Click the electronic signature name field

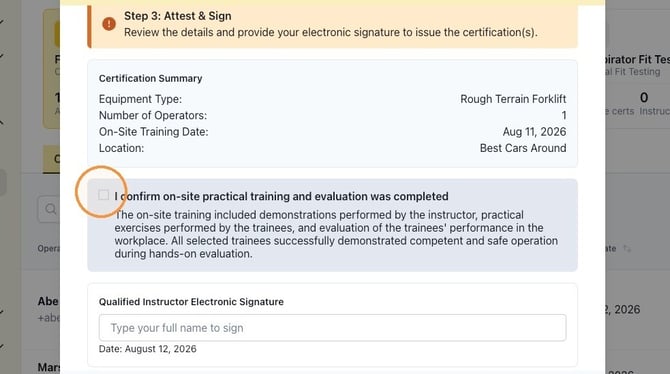click(x=332, y=328)
